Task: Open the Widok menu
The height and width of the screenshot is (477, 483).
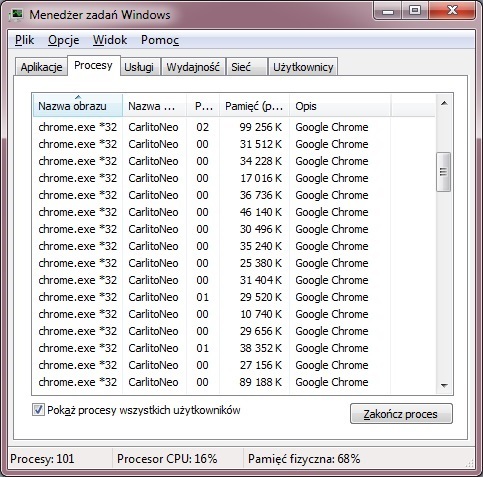Action: (x=110, y=40)
